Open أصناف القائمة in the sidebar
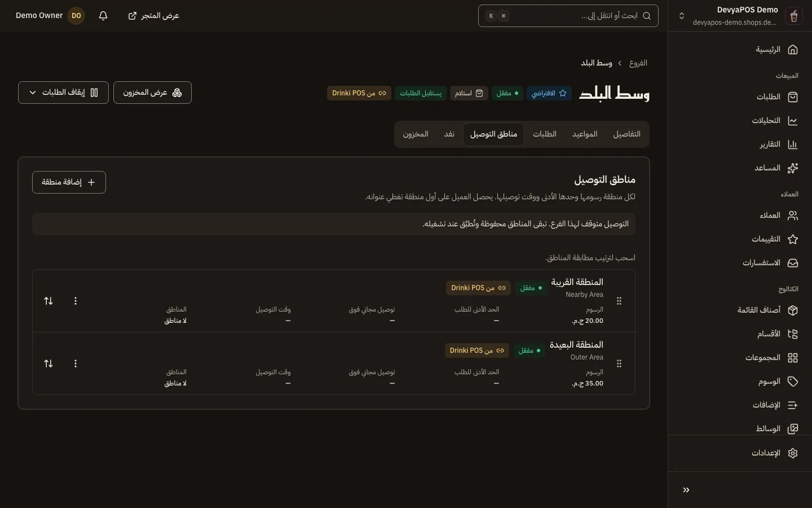This screenshot has width=812, height=508. pos(740,310)
